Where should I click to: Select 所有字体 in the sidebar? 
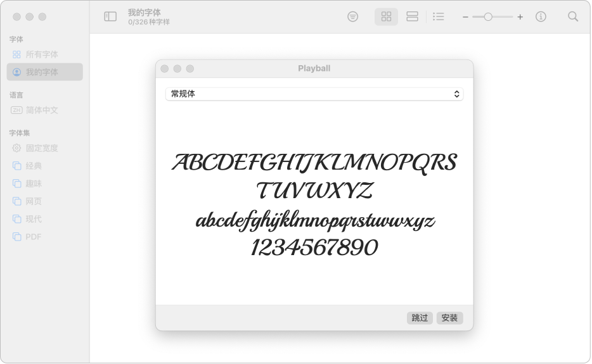[44, 54]
